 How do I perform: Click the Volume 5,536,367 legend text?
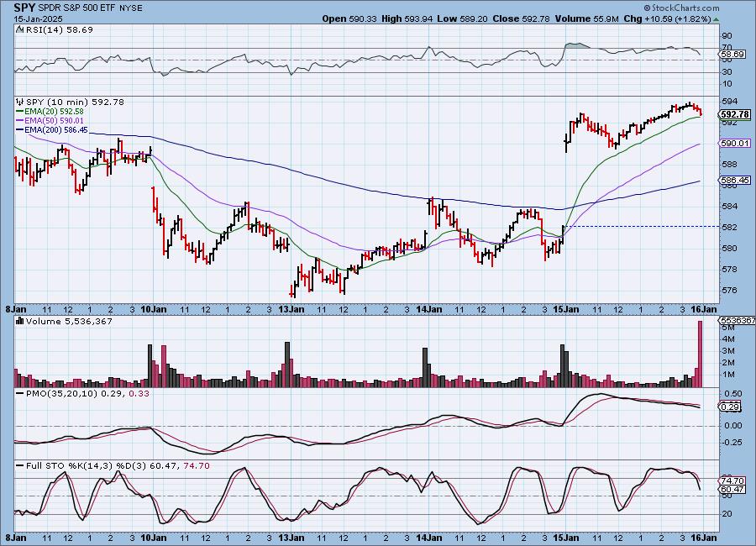point(69,321)
